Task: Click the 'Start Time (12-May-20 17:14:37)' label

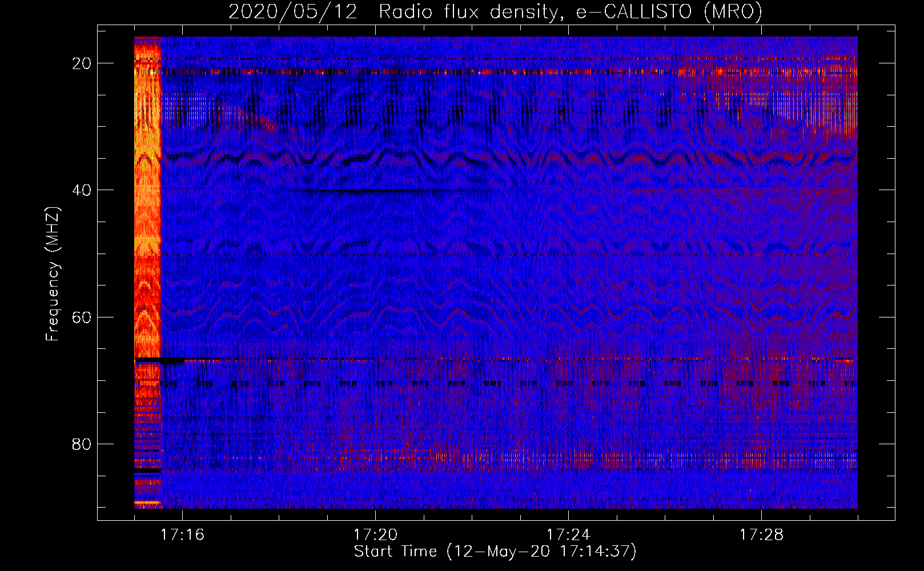Action: [495, 552]
